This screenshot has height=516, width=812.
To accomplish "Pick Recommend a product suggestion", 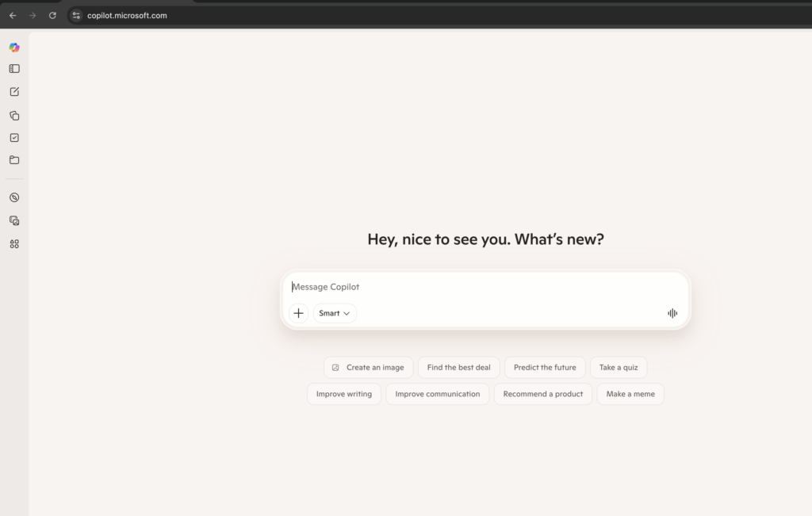I will click(x=542, y=394).
